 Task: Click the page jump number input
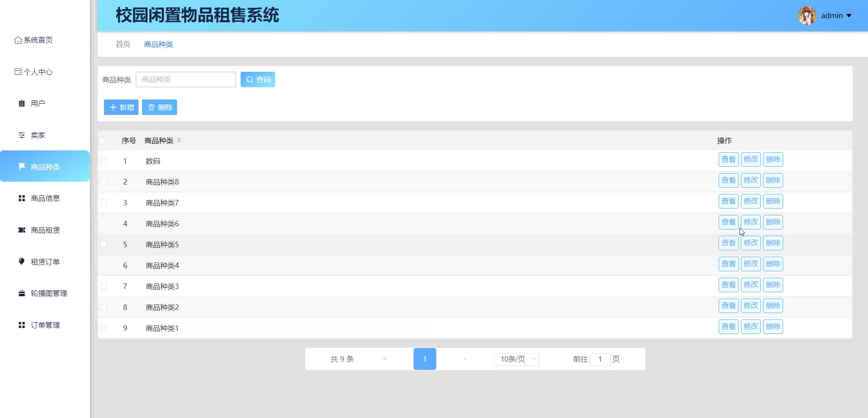tap(600, 359)
